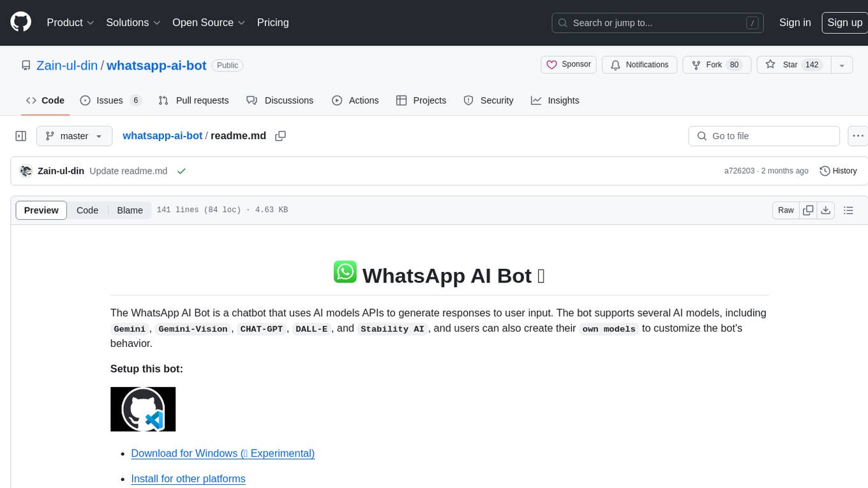Click the 141 lines file info text
The width and height of the screenshot is (868, 488).
[222, 210]
